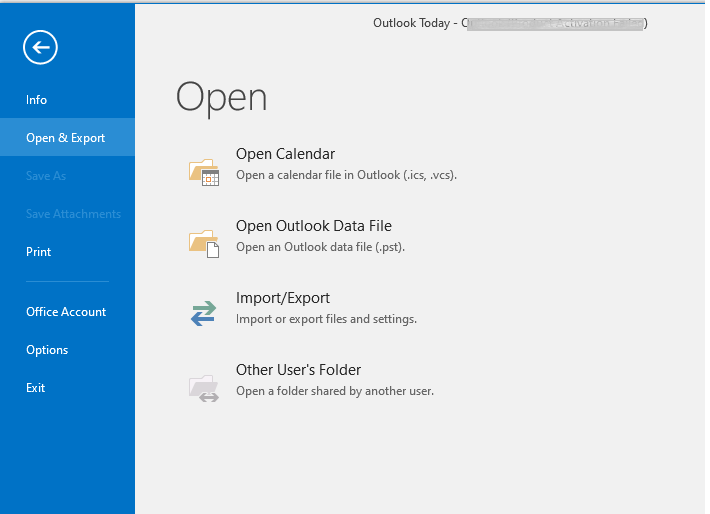Click the Other User's Folder icon
710x514 pixels.
(204, 388)
